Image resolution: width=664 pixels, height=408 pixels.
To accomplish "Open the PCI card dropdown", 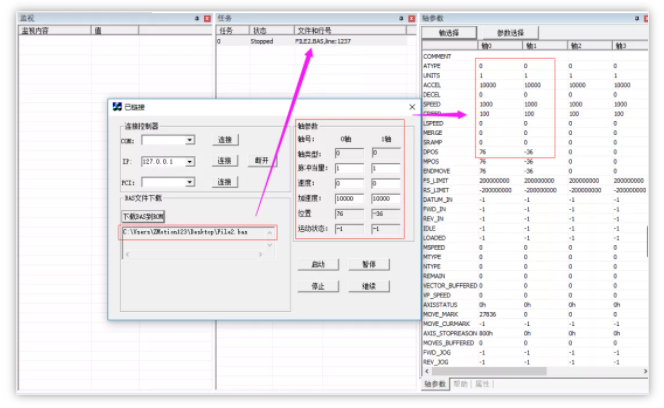I will pyautogui.click(x=190, y=182).
